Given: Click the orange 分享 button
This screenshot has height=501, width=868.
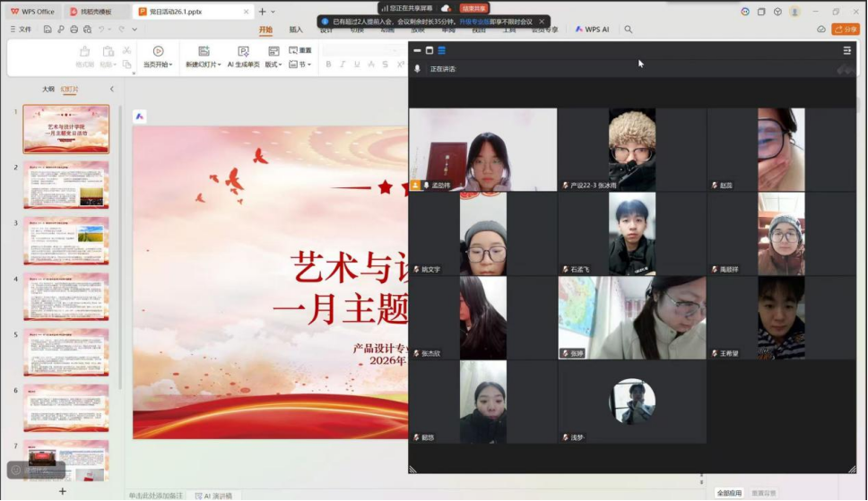Looking at the screenshot, I should 846,30.
